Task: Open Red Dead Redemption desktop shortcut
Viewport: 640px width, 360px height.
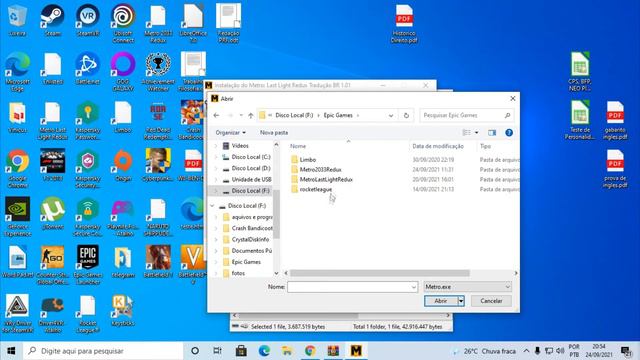Action: [x=158, y=120]
